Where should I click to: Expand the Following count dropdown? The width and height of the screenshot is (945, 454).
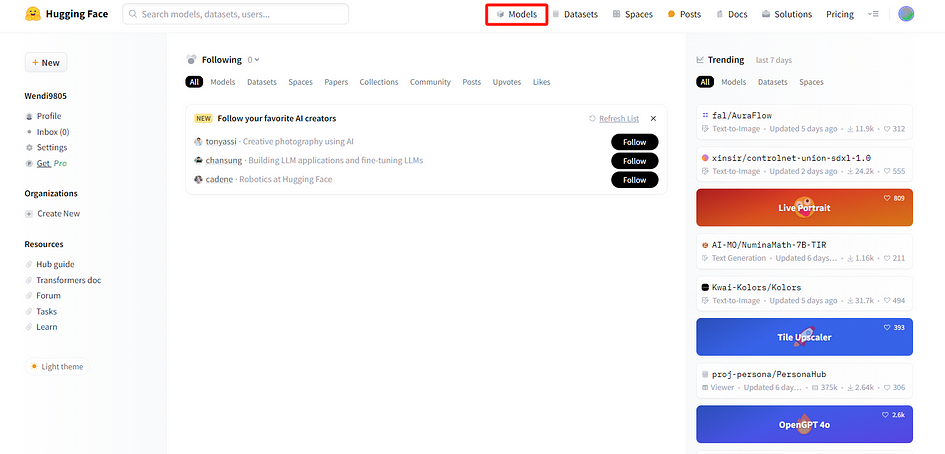[254, 60]
